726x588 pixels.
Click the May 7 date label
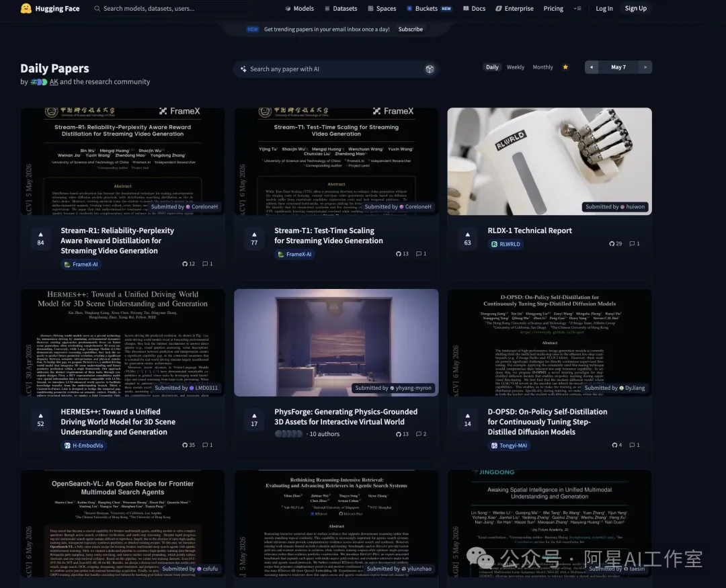pos(618,67)
